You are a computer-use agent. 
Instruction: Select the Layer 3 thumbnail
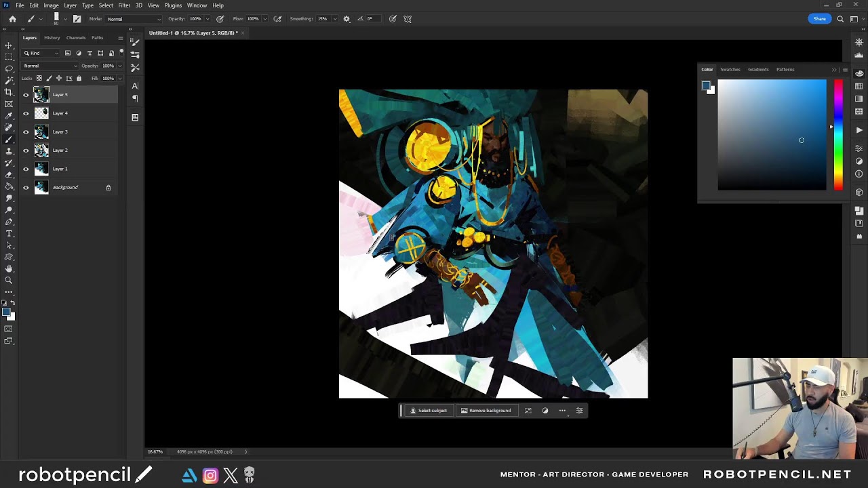[x=41, y=131]
